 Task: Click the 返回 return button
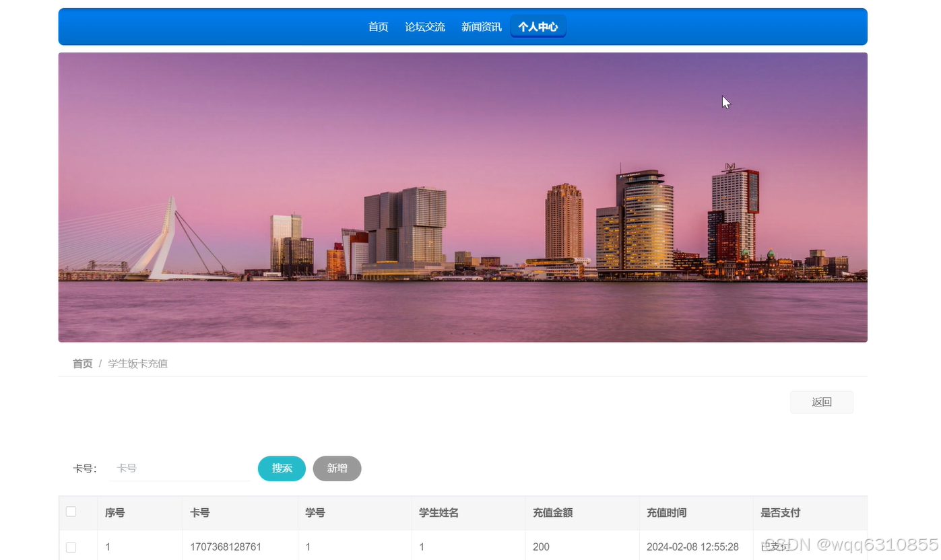pos(821,402)
